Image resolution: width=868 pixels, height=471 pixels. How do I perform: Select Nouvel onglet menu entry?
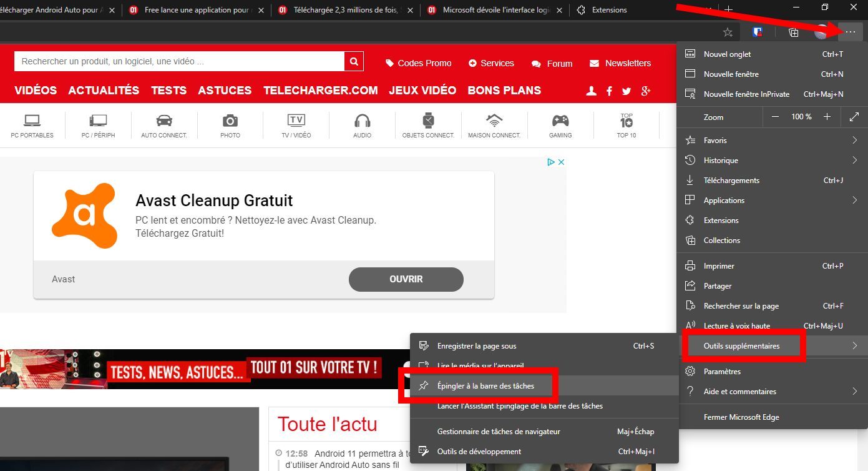772,54
